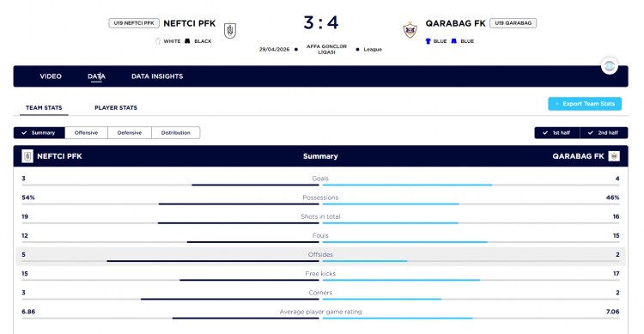Click Neftci logo in Summary table header
Screen dimensions: 644x334
(x=27, y=156)
